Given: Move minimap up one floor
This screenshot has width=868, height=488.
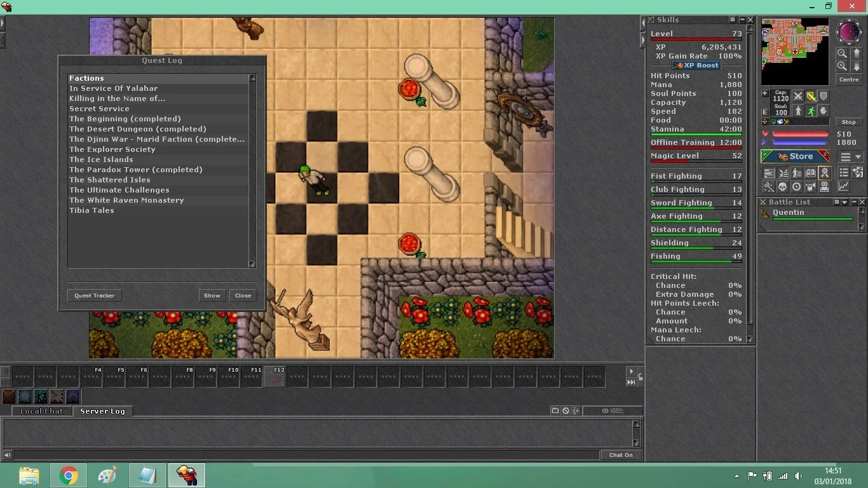Looking at the screenshot, I should [857, 53].
